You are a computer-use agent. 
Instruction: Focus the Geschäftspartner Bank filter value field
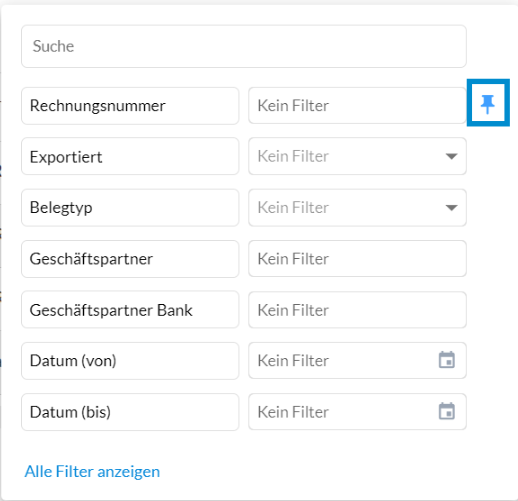[357, 310]
